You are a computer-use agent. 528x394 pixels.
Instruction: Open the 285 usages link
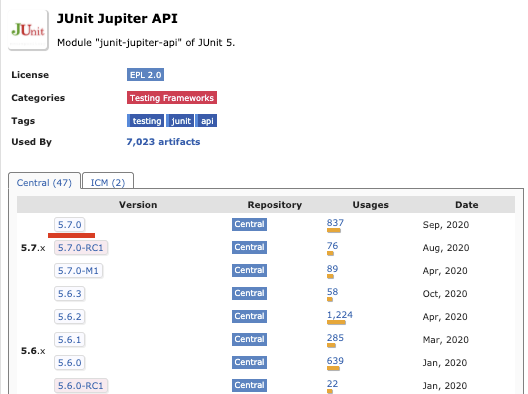coord(335,338)
